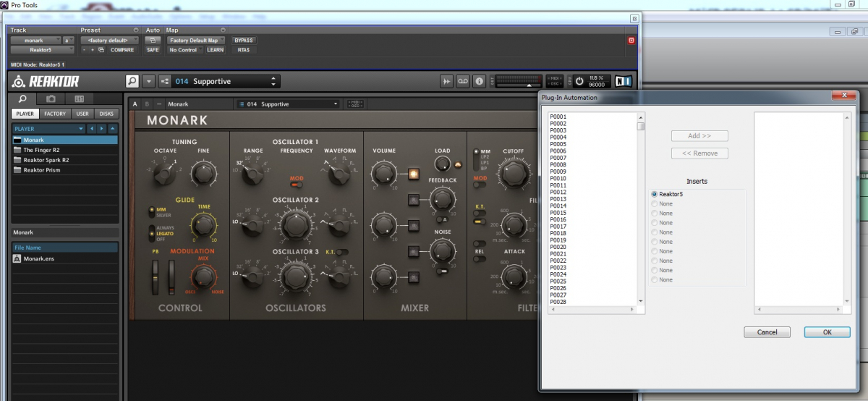Select the Reaktor5 insert radio button

click(655, 194)
